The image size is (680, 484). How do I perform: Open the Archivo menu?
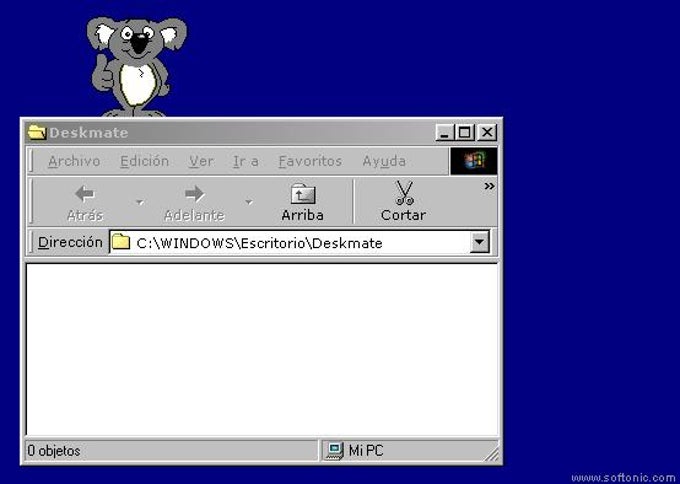(74, 161)
